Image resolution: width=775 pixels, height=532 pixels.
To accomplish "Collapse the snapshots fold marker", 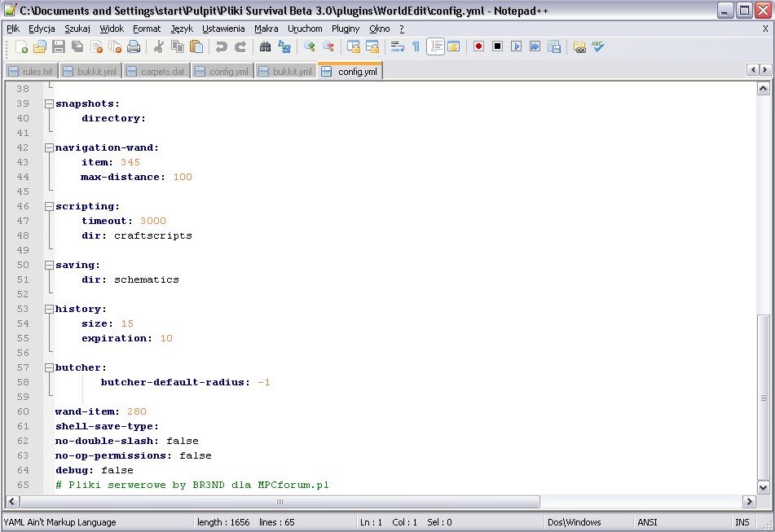I will pyautogui.click(x=49, y=103).
